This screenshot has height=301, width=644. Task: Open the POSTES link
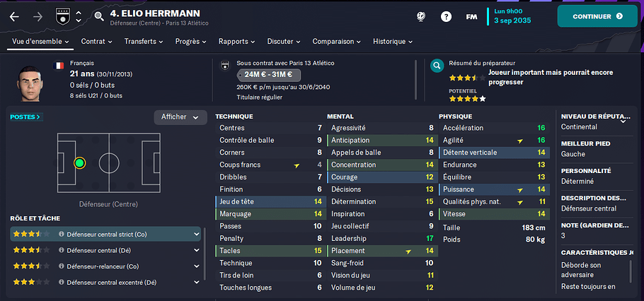[x=26, y=117]
